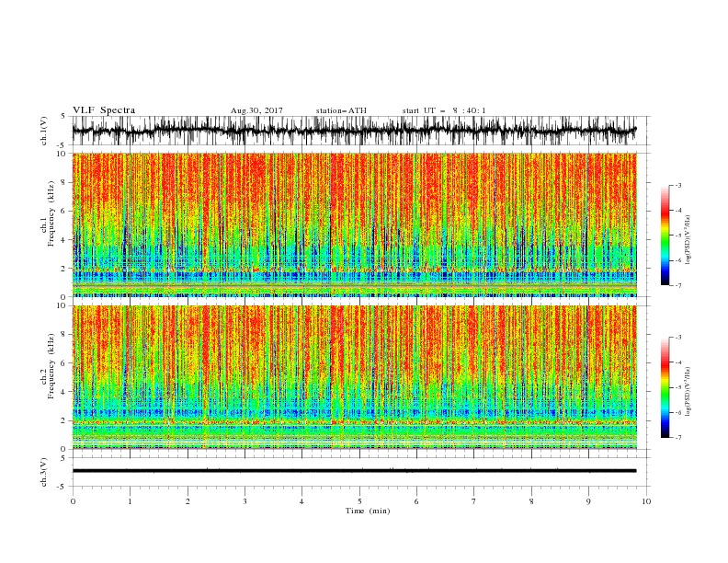Click the ch.2 spectrogram color bar
The height and width of the screenshot is (563, 728).
click(x=665, y=387)
